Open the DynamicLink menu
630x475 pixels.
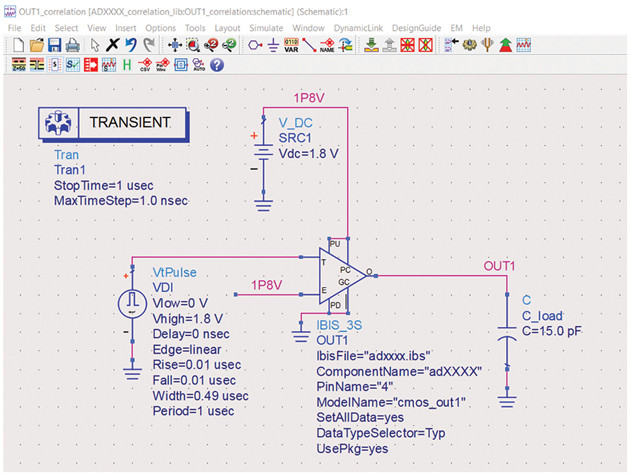tap(358, 28)
